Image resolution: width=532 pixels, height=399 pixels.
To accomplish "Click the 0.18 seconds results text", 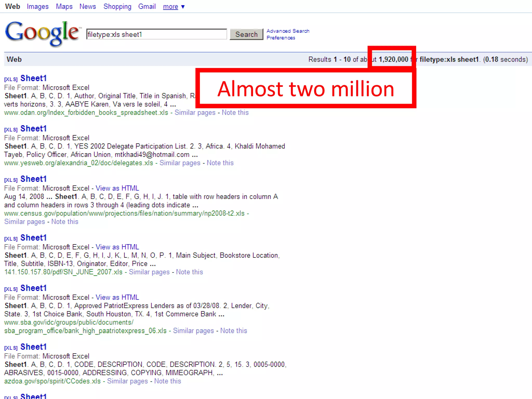I will click(x=506, y=59).
